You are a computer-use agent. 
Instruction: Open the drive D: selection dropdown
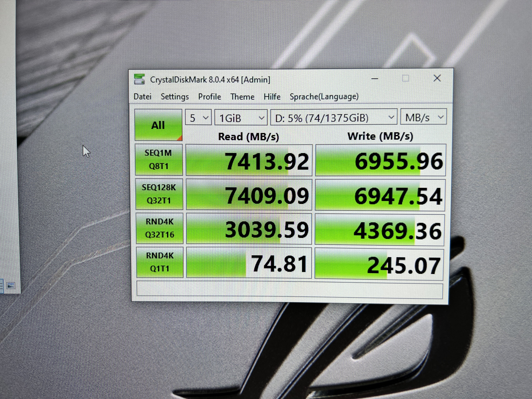tap(334, 117)
